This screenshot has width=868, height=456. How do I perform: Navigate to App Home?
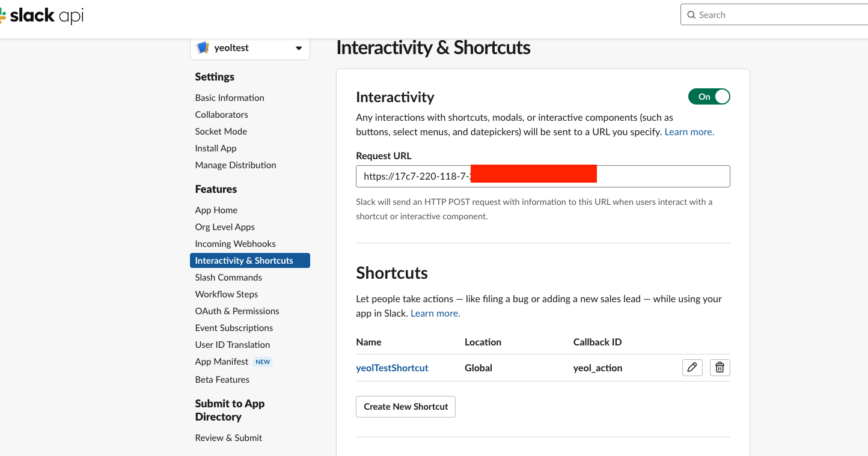(x=216, y=210)
